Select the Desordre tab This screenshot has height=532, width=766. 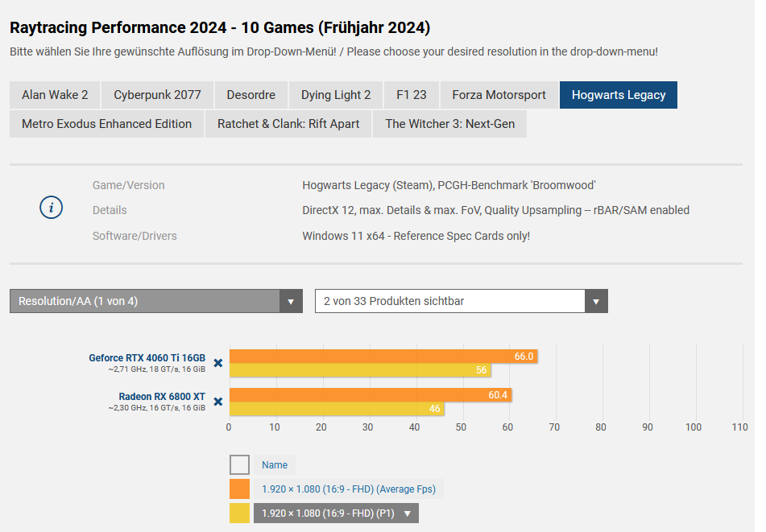click(x=251, y=95)
